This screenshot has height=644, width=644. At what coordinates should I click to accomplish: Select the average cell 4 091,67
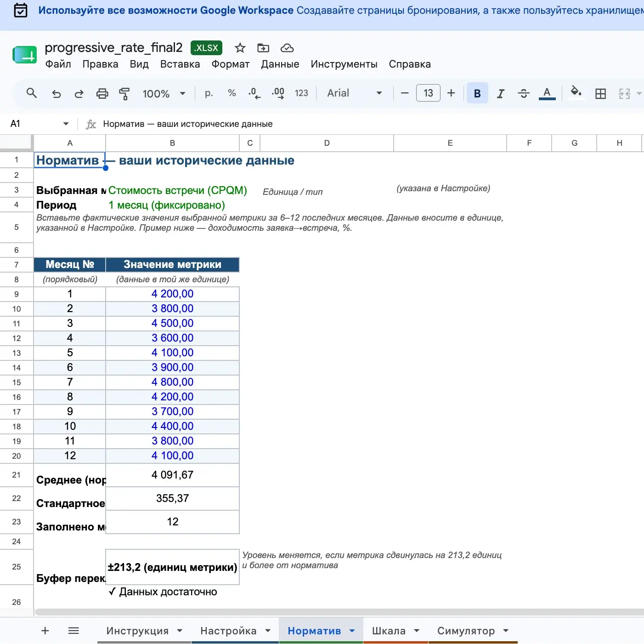pos(173,475)
